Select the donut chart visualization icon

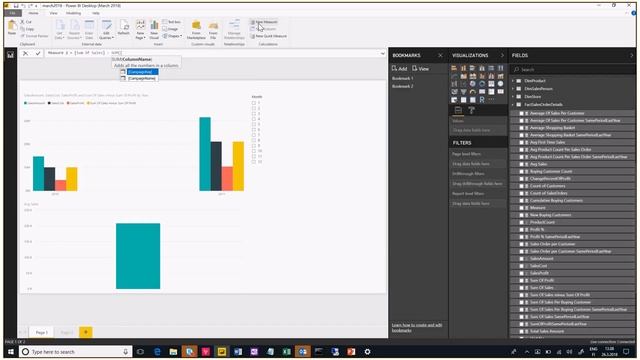(482, 84)
